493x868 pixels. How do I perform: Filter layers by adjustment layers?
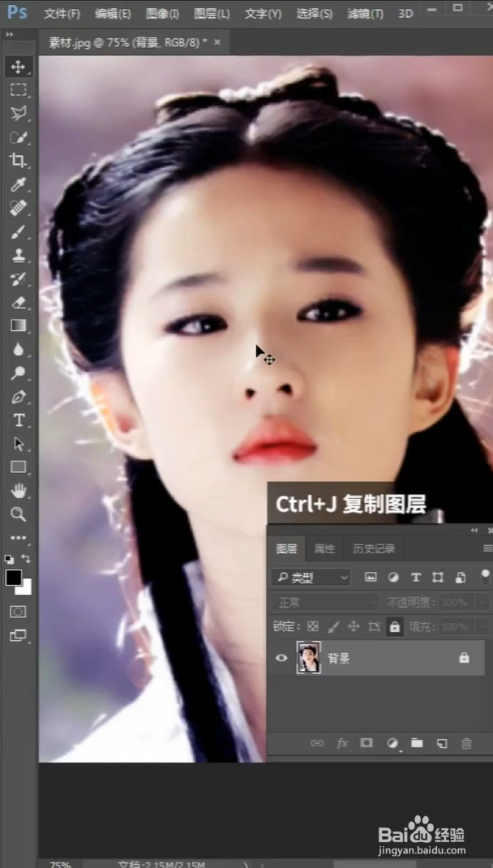click(393, 578)
